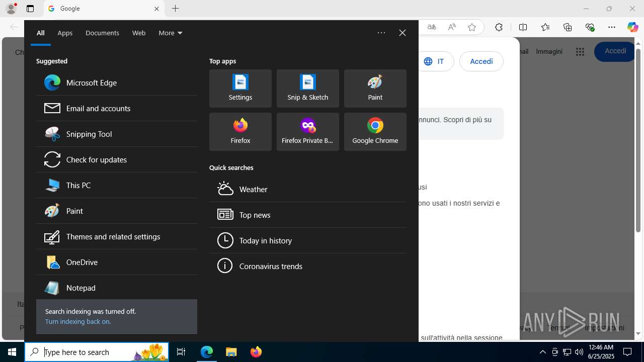The image size is (644, 362).
Task: Open File Explorer from the taskbar
Action: pos(231,352)
